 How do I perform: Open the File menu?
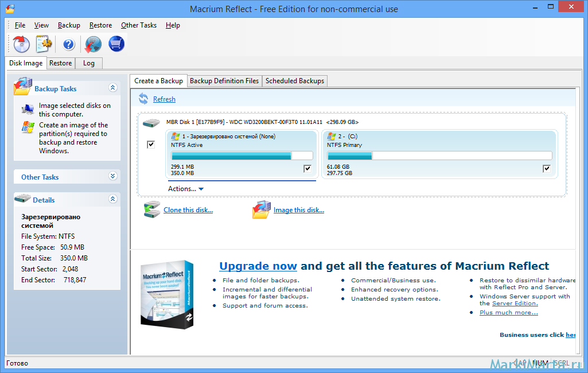click(x=20, y=25)
